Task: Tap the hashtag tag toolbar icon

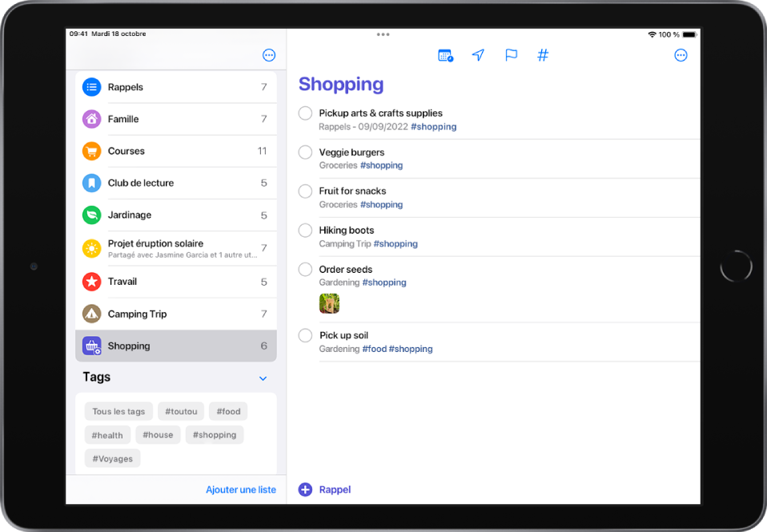Action: coord(543,55)
